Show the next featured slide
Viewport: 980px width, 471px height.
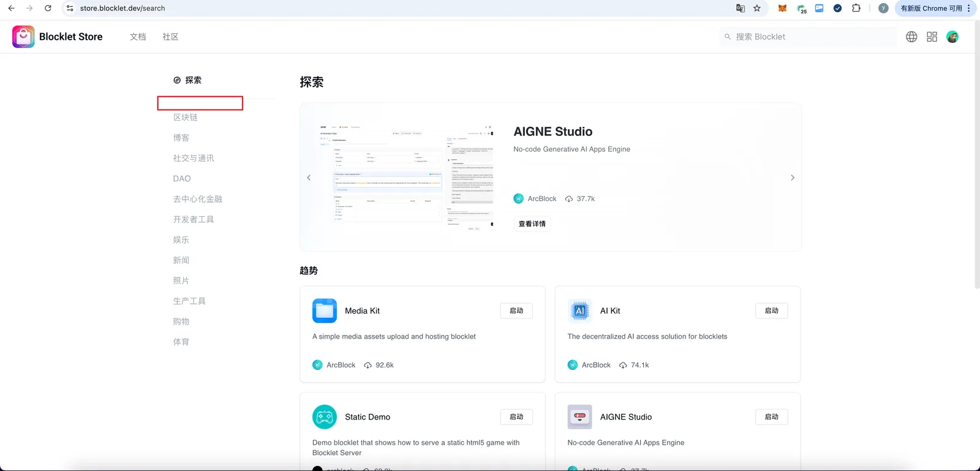coord(793,178)
